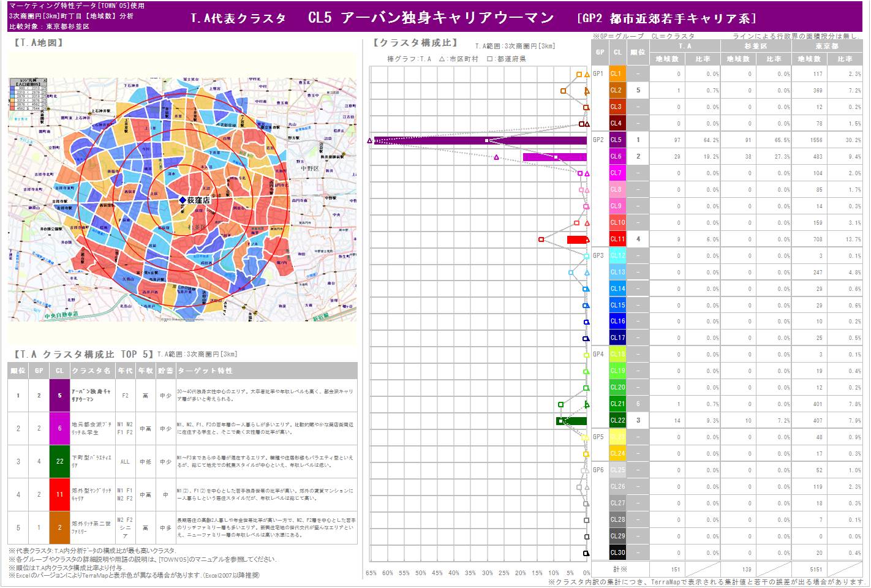Click the 30% axis label on chart
Image resolution: width=871 pixels, height=588 pixels.
[487, 573]
